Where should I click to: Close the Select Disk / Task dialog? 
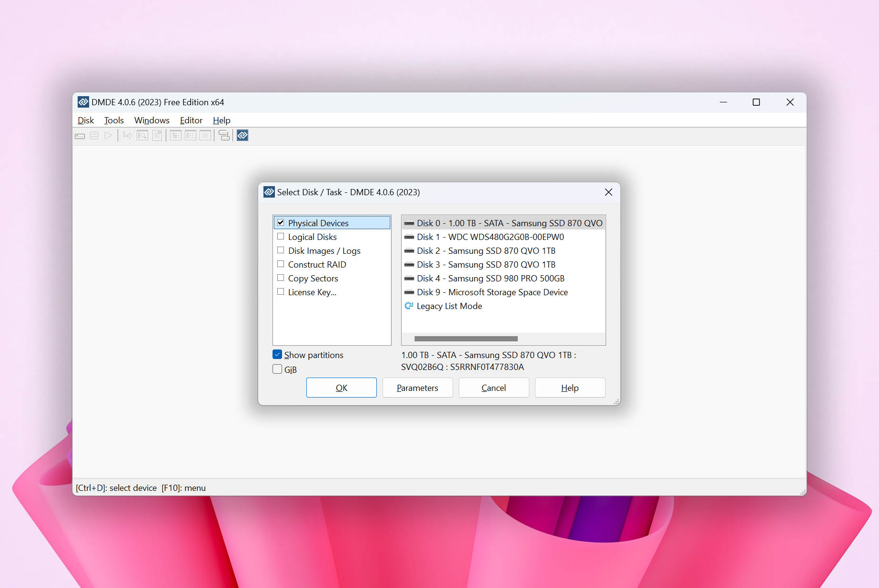[608, 192]
